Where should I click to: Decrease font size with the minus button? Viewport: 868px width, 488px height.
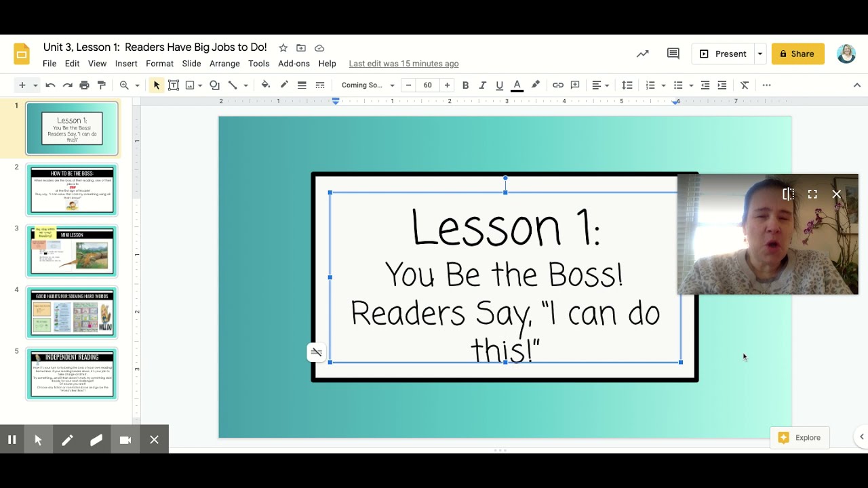point(408,85)
